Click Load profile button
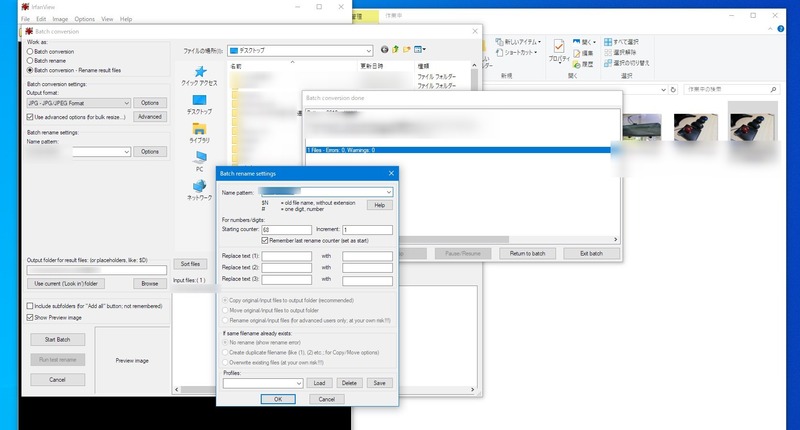Image resolution: width=800 pixels, height=430 pixels. point(319,383)
